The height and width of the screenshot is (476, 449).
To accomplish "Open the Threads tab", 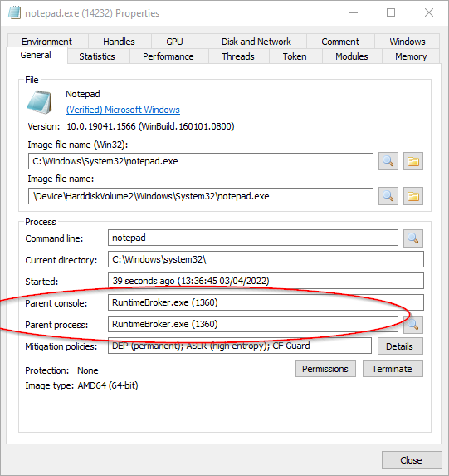I will pos(238,56).
